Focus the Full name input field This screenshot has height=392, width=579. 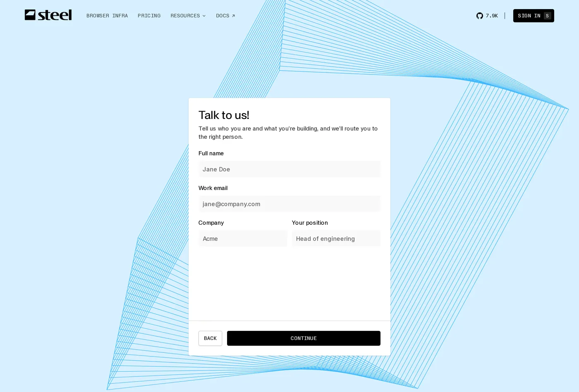tap(289, 169)
